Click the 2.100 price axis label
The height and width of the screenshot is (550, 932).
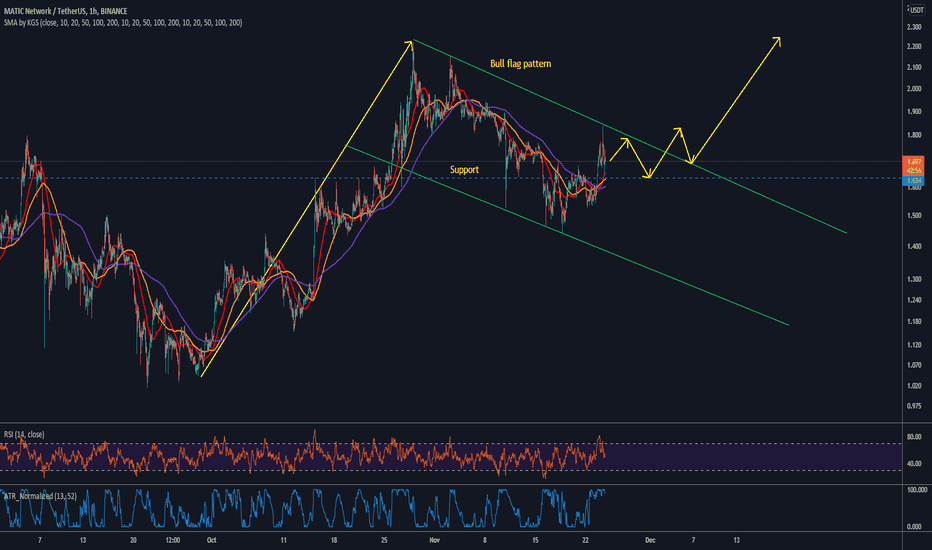tap(914, 67)
